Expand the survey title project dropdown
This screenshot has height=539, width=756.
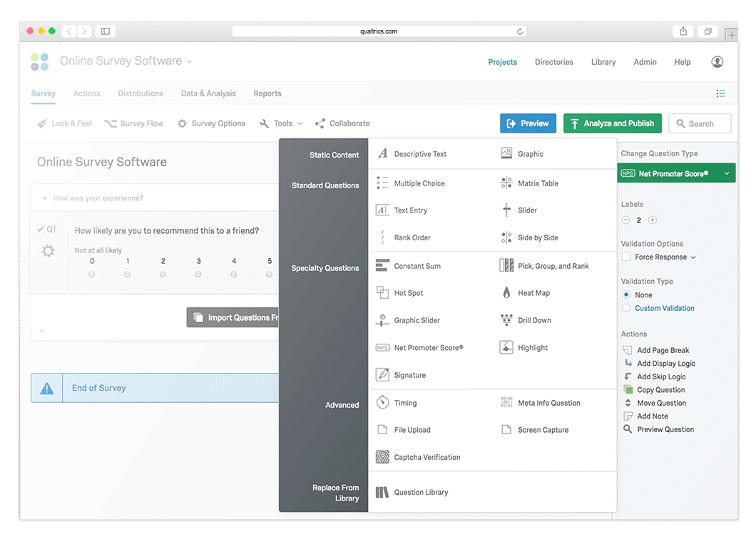[190, 62]
